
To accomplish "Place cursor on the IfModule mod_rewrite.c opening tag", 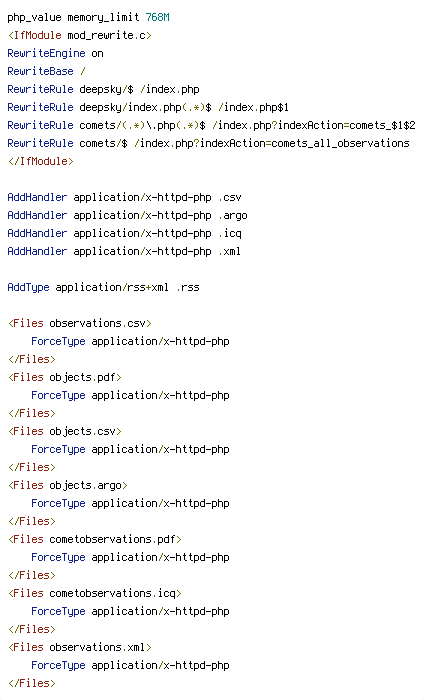I will coord(80,35).
